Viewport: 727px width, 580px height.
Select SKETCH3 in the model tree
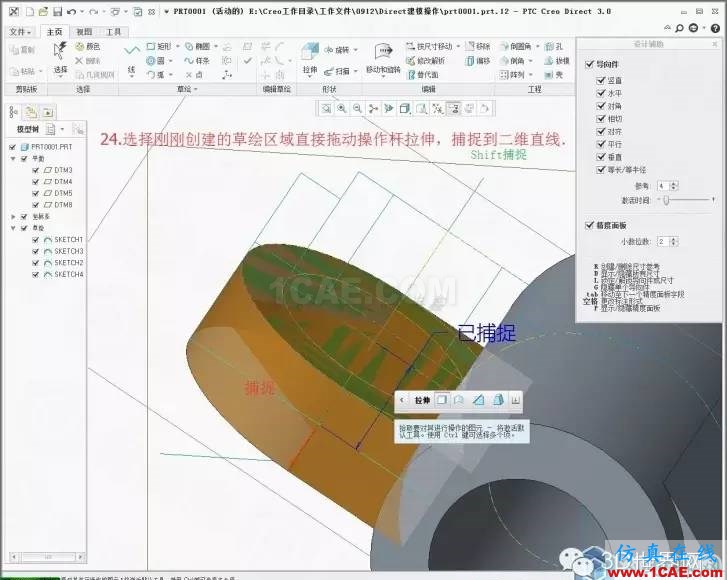point(69,251)
